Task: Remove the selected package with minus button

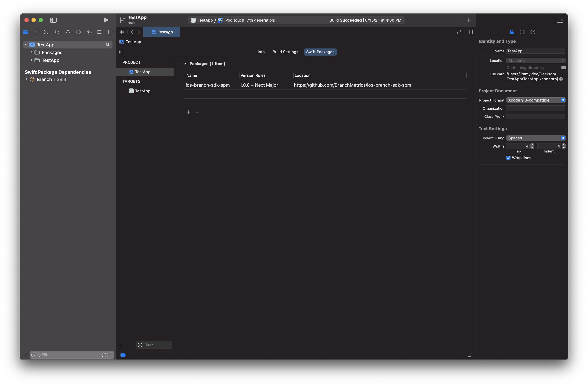Action: [x=197, y=112]
